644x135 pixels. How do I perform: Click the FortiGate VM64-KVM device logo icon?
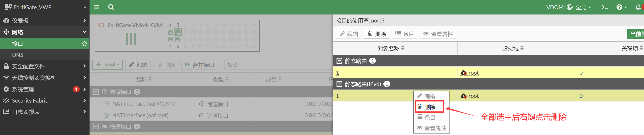101,25
